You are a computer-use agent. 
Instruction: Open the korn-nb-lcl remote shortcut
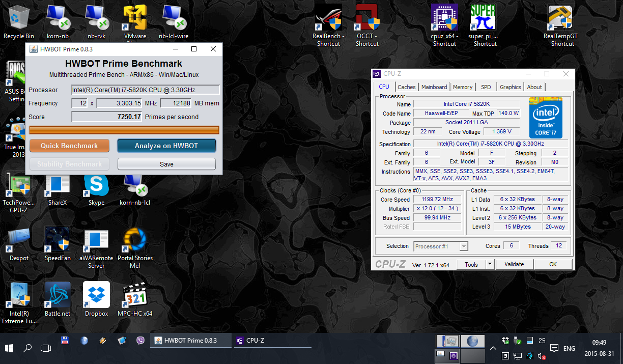click(x=135, y=189)
